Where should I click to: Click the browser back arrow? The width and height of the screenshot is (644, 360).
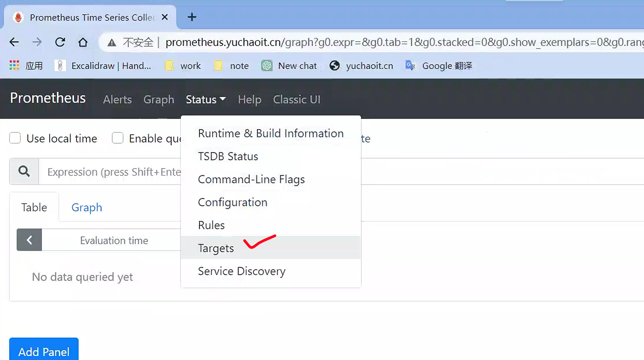coord(14,42)
